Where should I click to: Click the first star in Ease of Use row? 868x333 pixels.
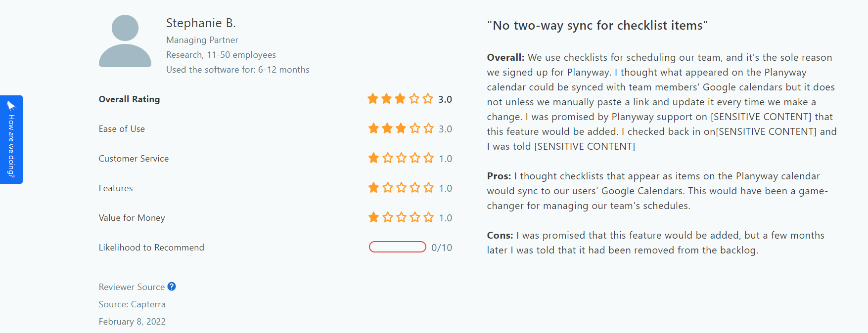(373, 128)
